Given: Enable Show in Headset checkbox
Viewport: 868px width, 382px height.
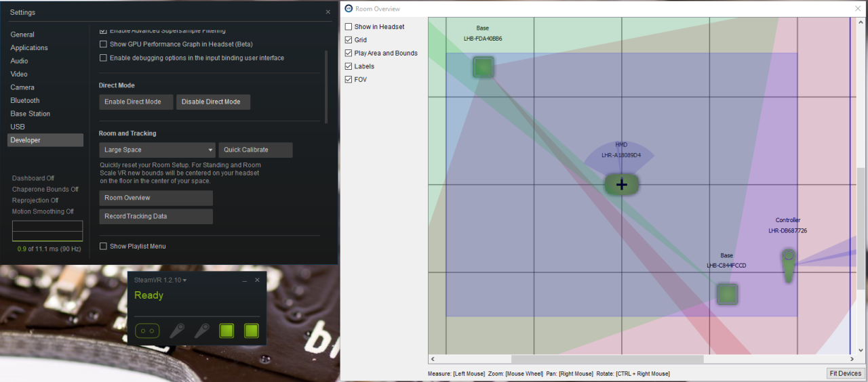Looking at the screenshot, I should coord(349,27).
